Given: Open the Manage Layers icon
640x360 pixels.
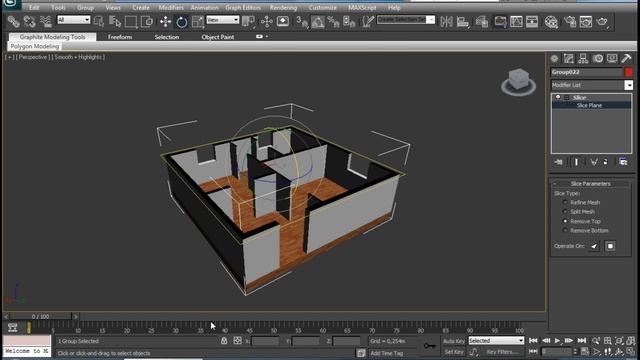Looking at the screenshot, I should [482, 21].
